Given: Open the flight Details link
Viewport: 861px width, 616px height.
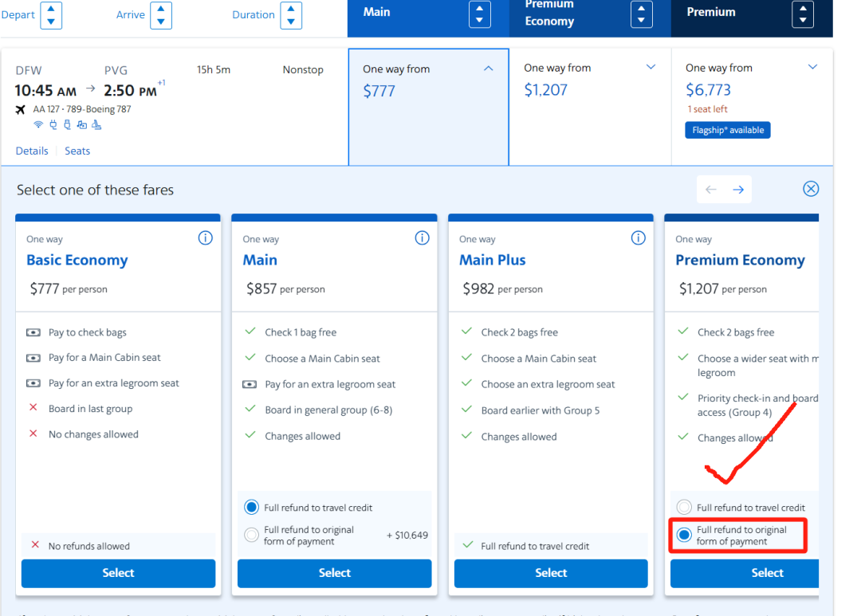Looking at the screenshot, I should tap(32, 151).
